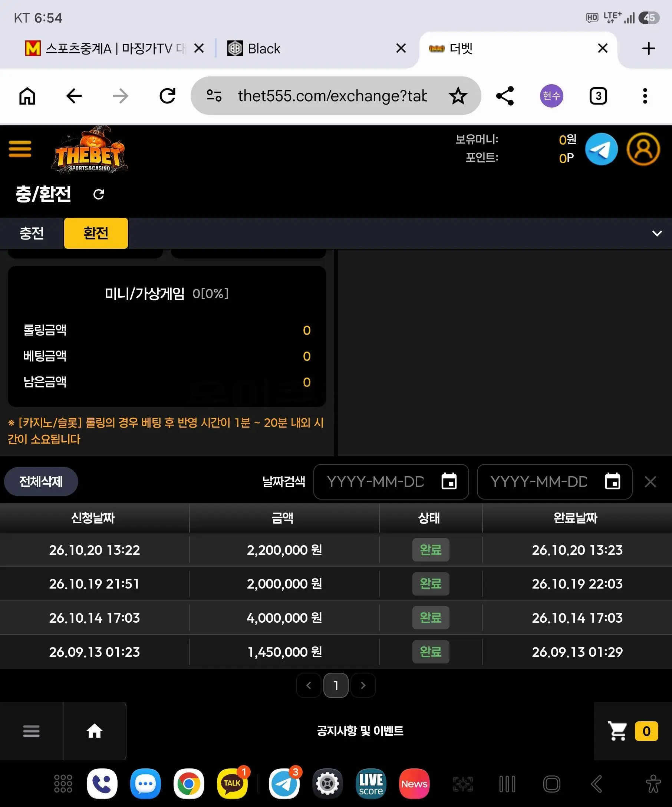Navigate back in the browser

tap(74, 96)
